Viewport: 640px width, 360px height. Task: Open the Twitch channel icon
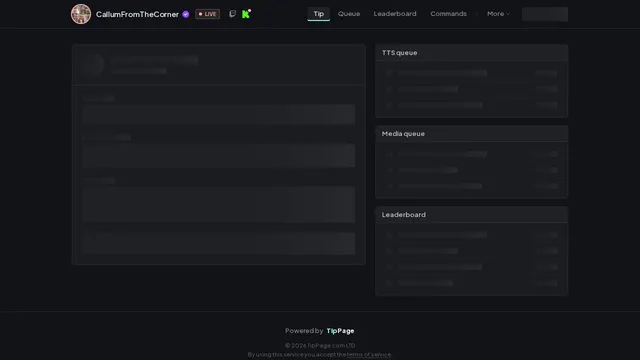point(232,14)
